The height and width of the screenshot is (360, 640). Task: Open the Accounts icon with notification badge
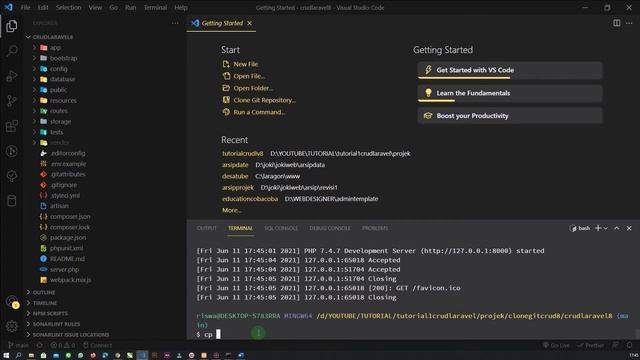pyautogui.click(x=12, y=302)
